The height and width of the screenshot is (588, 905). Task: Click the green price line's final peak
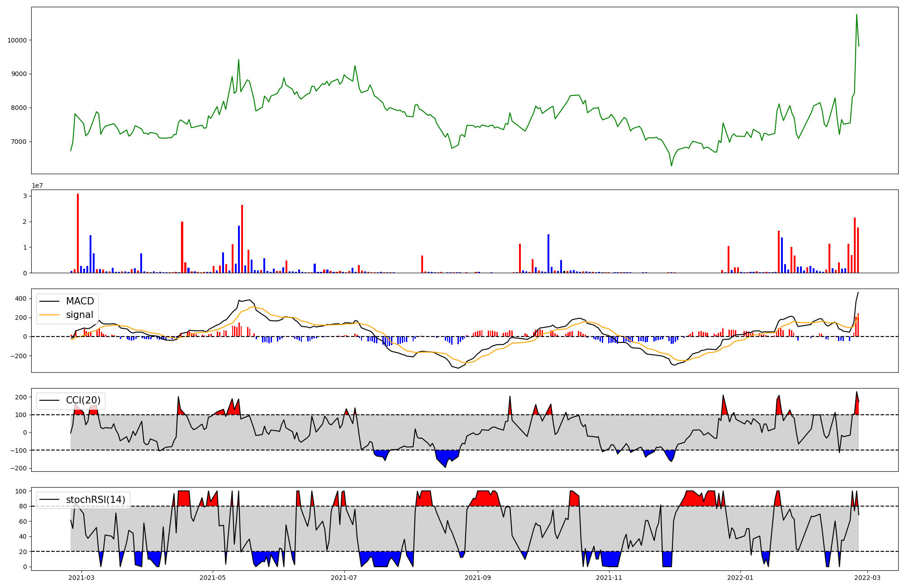(856, 15)
